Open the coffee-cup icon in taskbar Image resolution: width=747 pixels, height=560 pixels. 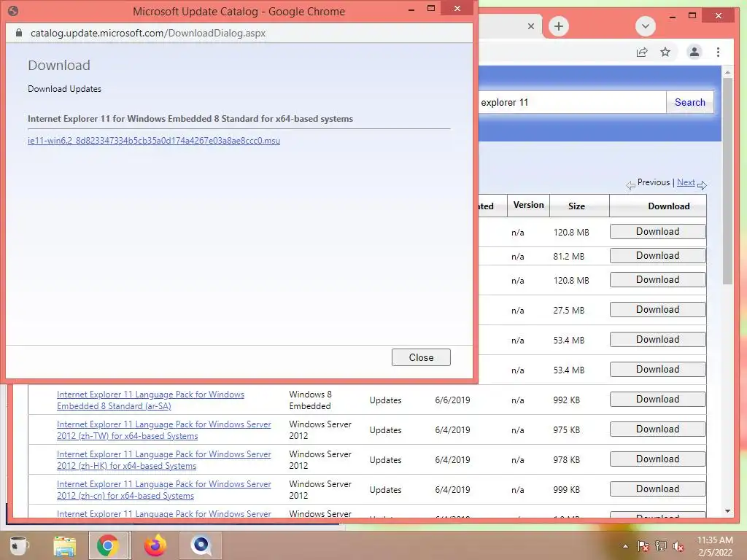click(x=18, y=545)
